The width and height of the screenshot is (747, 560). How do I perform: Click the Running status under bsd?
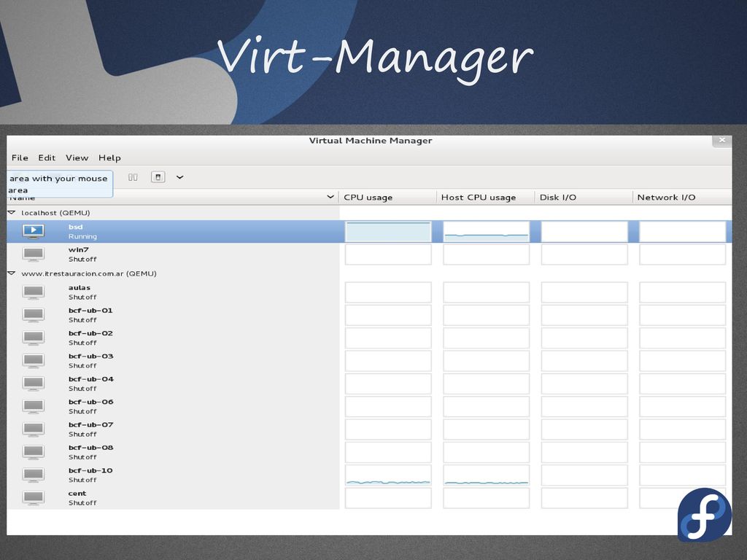click(82, 236)
